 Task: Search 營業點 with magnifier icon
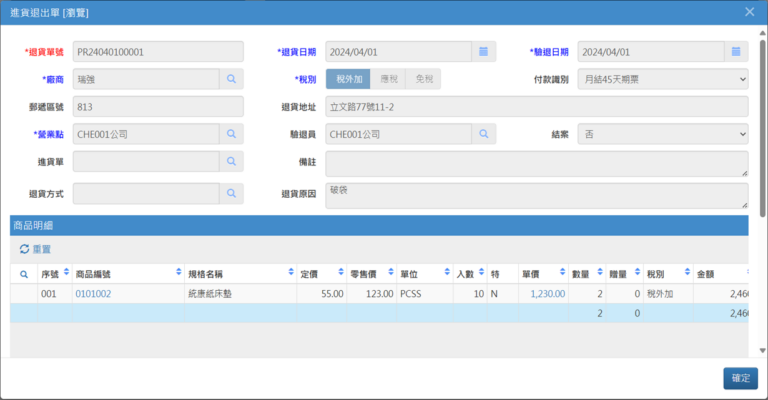[231, 134]
